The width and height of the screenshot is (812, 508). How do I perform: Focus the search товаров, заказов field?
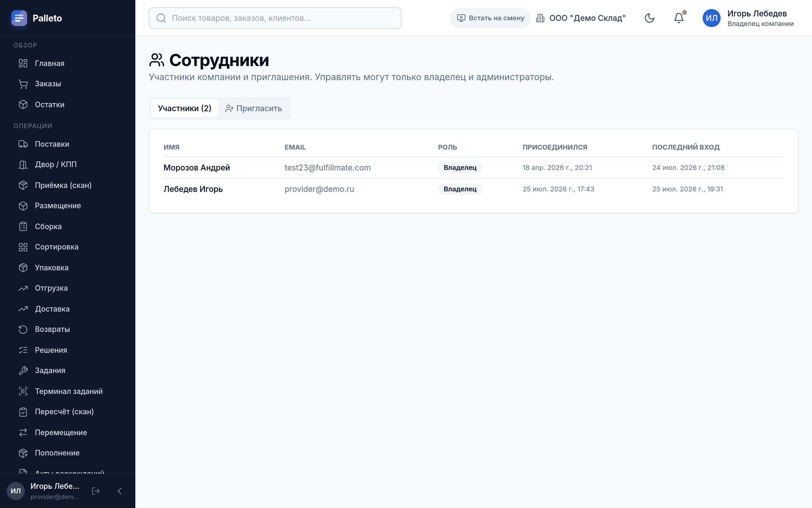275,18
